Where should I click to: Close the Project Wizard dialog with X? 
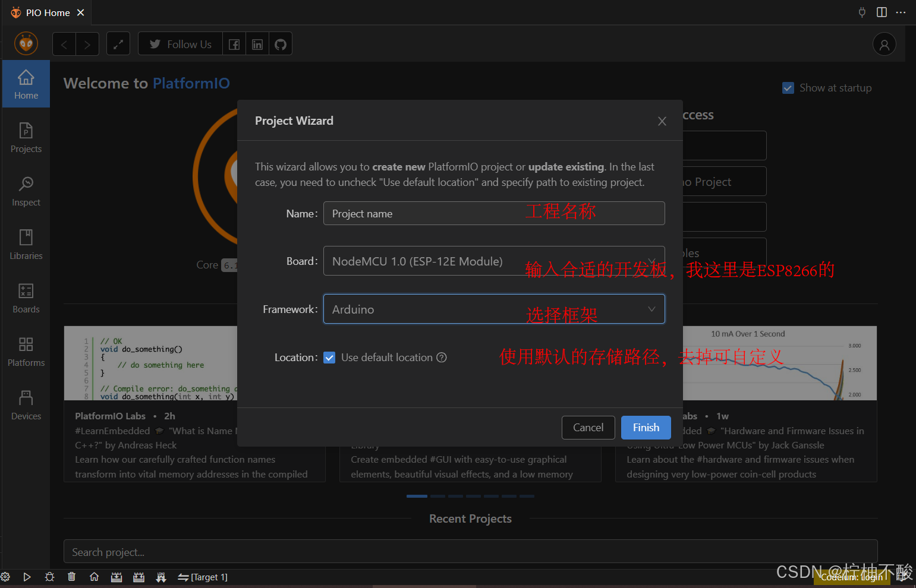[x=662, y=121]
